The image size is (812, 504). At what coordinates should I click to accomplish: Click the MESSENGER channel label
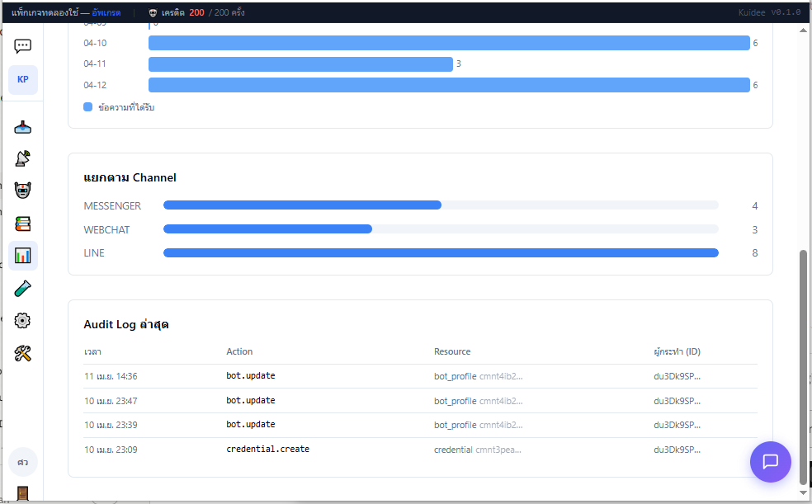(112, 206)
